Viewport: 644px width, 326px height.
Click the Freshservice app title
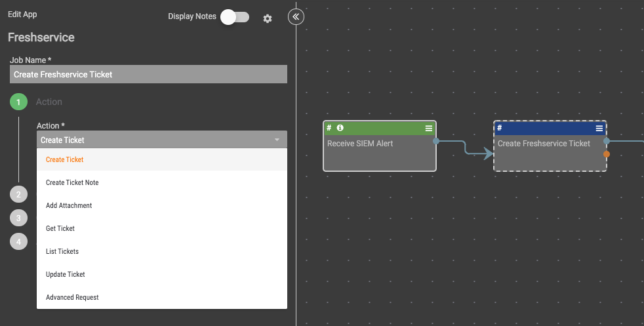41,37
